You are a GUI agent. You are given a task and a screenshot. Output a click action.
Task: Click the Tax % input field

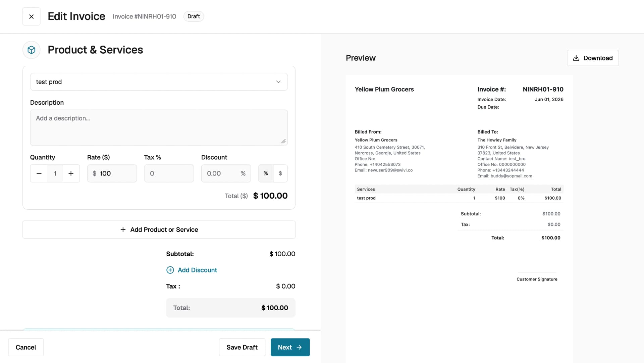pyautogui.click(x=169, y=173)
